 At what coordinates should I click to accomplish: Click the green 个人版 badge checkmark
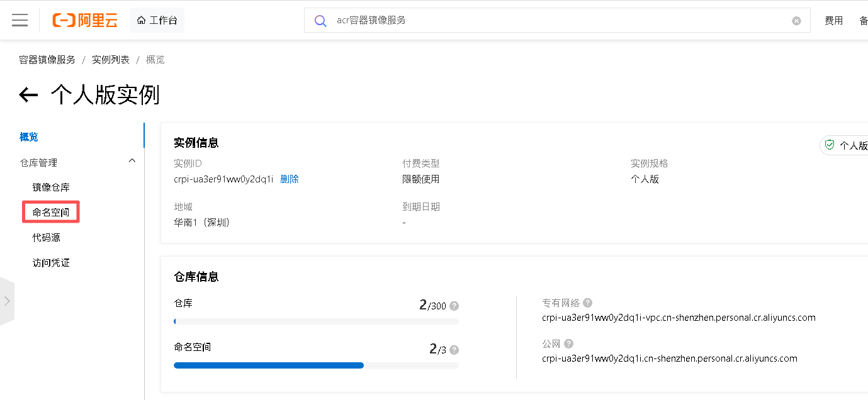830,145
